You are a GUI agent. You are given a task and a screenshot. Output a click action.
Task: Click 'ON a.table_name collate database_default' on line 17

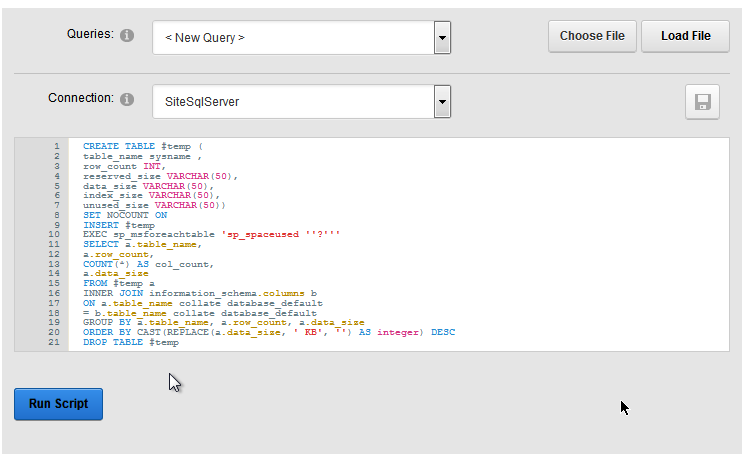[x=203, y=303]
